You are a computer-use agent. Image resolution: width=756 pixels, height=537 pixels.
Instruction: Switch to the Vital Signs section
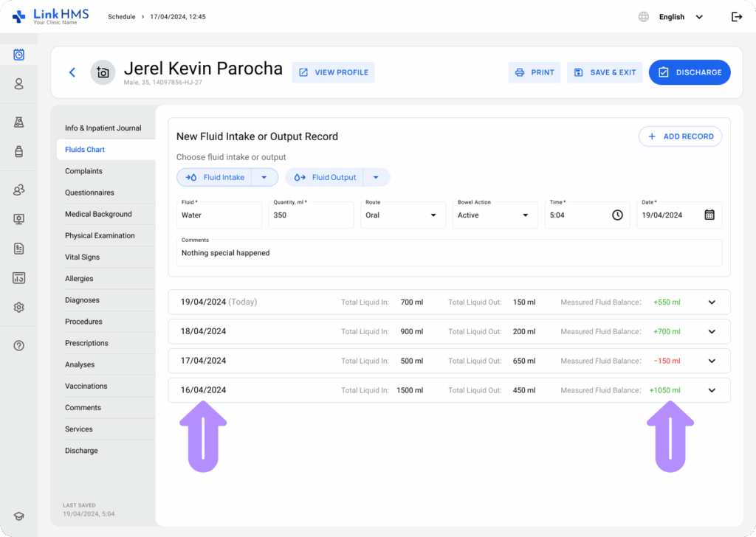(82, 257)
